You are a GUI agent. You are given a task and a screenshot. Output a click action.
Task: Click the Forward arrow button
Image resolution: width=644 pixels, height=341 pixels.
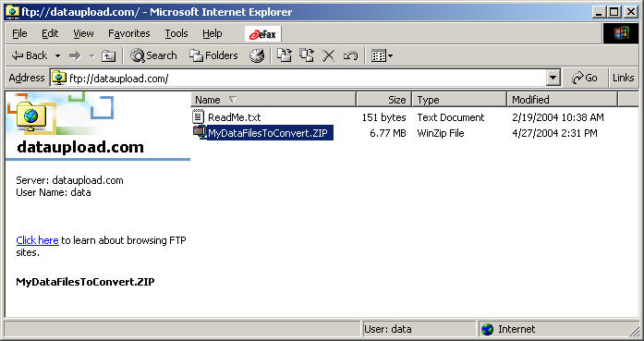click(x=75, y=55)
